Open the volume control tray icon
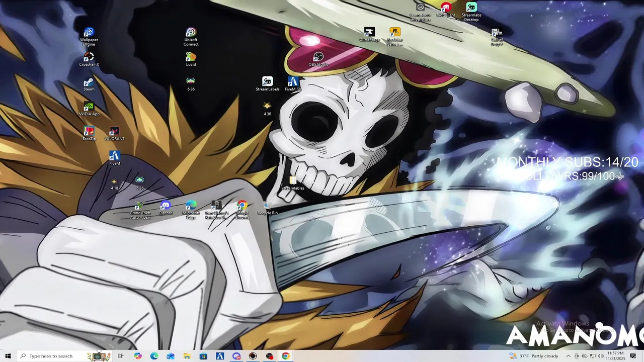644x362 pixels. pos(601,356)
